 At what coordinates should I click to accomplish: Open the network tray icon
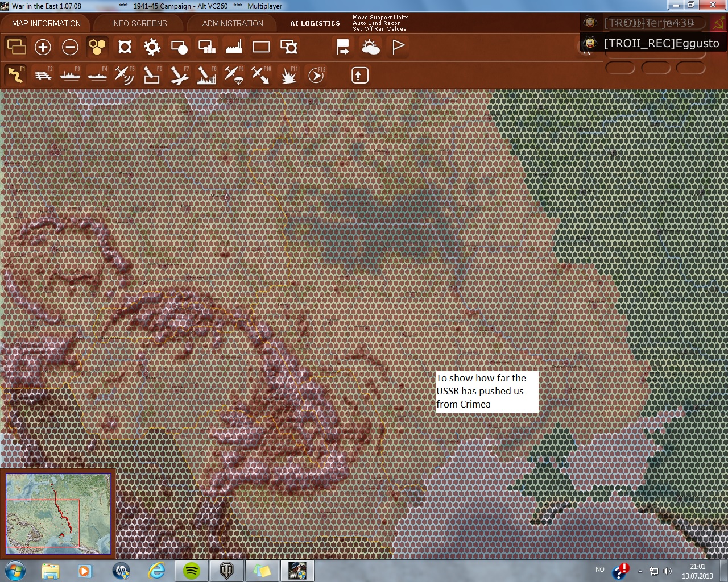coord(654,571)
